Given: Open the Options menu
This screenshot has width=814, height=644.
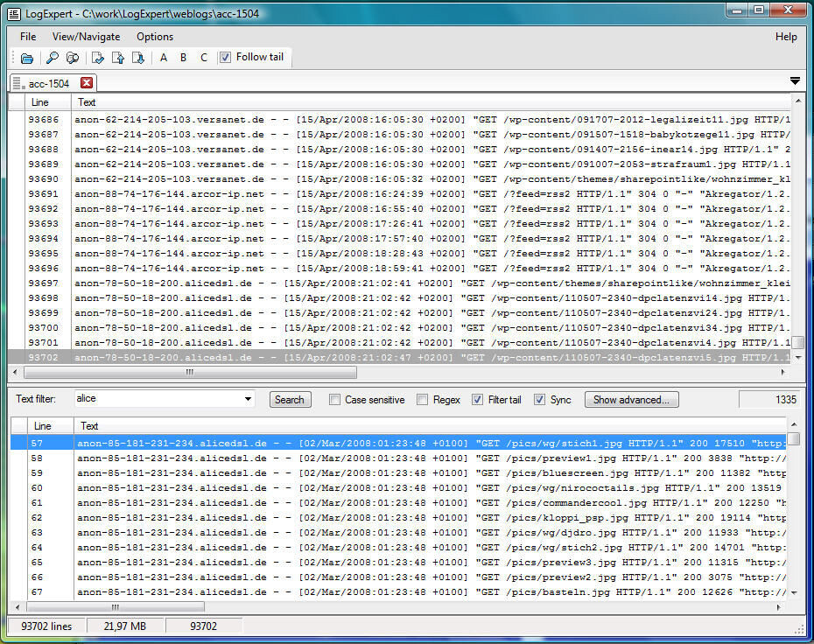Looking at the screenshot, I should 155,37.
